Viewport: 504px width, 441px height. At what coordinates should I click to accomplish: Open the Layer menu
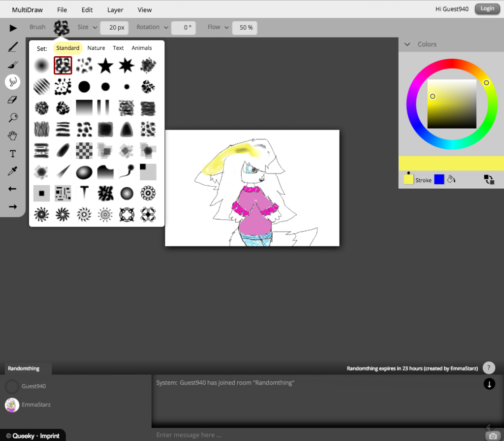115,9
